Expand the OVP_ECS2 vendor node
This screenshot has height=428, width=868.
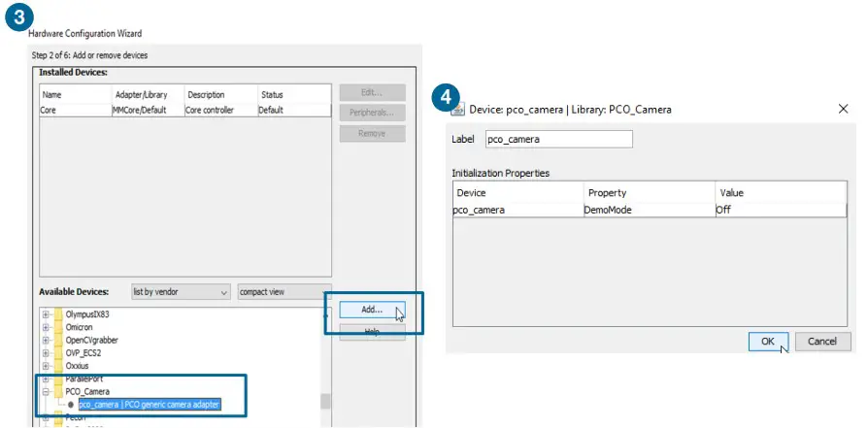[46, 353]
